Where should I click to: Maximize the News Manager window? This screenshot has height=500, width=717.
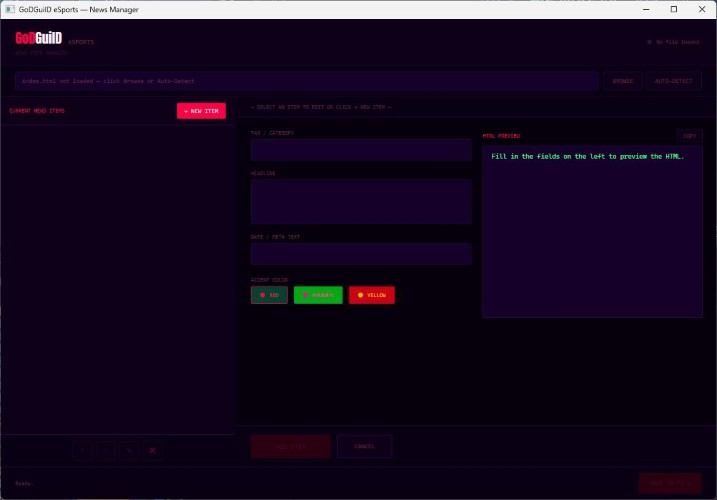(x=674, y=9)
